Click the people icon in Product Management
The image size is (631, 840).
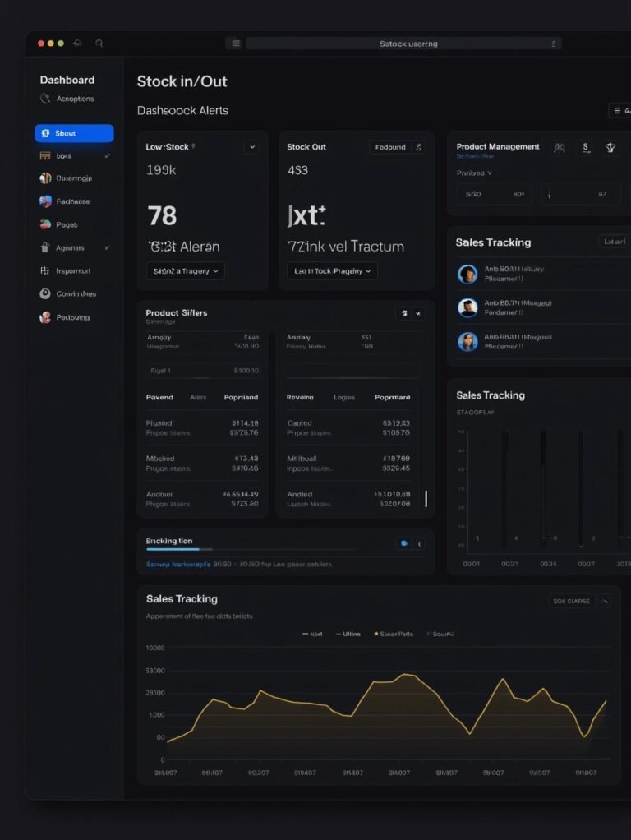pos(560,148)
